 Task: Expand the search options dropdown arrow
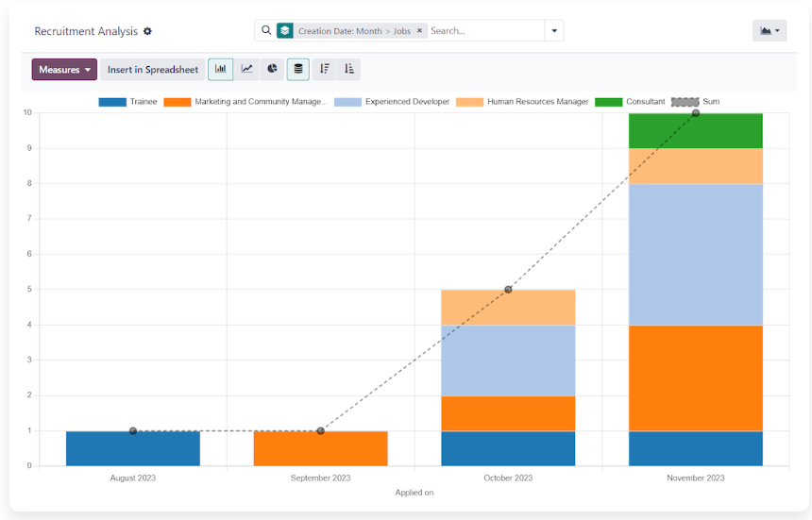(x=555, y=30)
